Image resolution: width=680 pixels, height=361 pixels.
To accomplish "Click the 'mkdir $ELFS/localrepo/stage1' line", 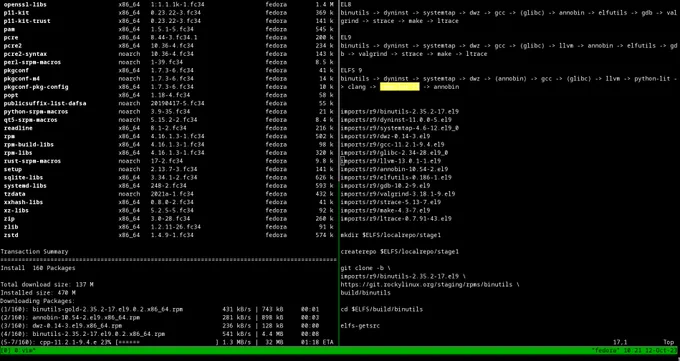I will click(391, 235).
